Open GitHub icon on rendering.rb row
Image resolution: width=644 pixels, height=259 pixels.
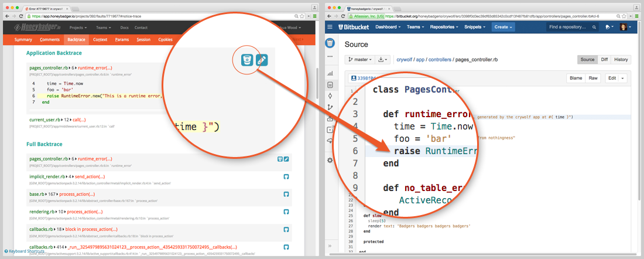286,212
